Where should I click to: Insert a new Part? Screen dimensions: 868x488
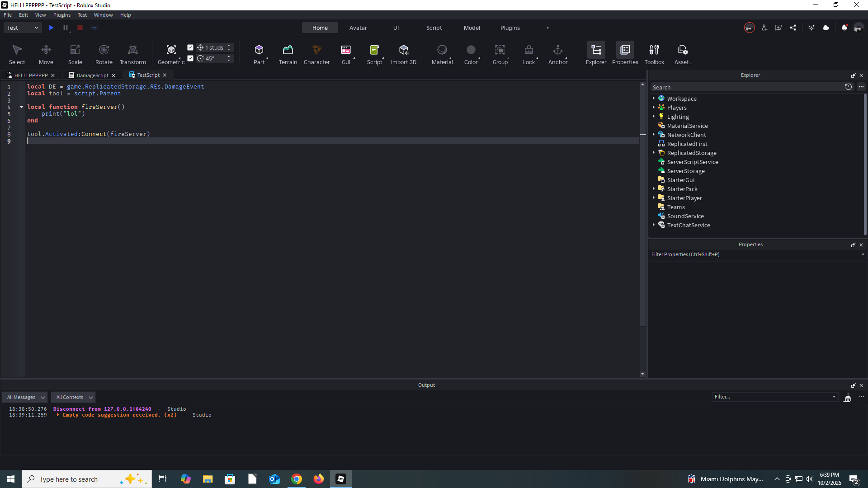coord(259,53)
